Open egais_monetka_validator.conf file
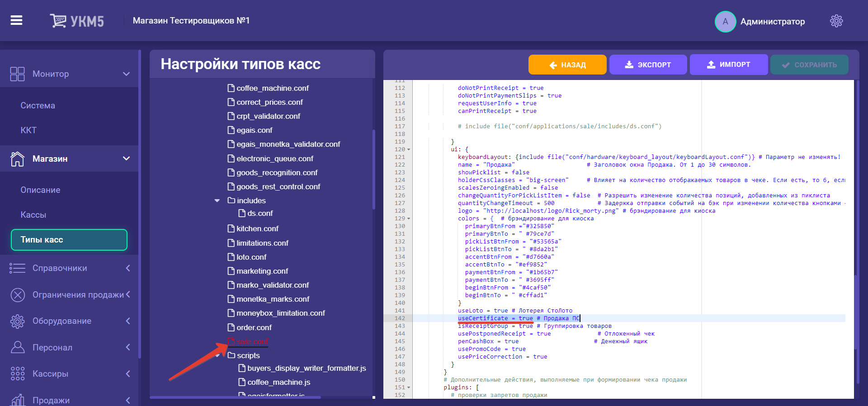This screenshot has height=406, width=868. pyautogui.click(x=288, y=144)
